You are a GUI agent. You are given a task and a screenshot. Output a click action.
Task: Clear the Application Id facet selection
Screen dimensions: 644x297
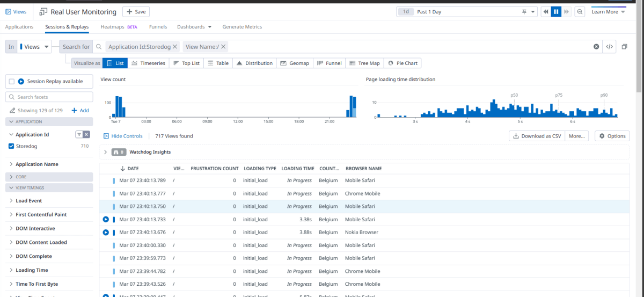[x=86, y=135]
